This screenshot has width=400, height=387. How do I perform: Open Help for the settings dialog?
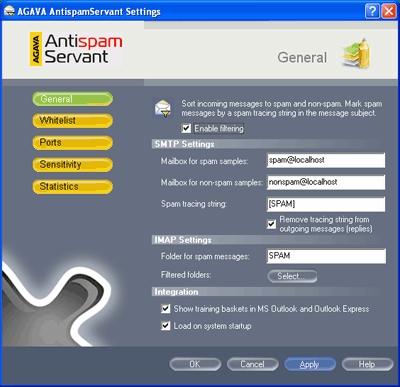[368, 364]
